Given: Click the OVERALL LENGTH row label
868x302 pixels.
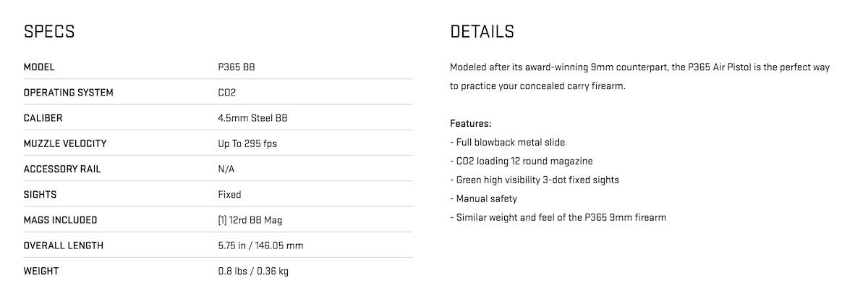Looking at the screenshot, I should (x=64, y=246).
